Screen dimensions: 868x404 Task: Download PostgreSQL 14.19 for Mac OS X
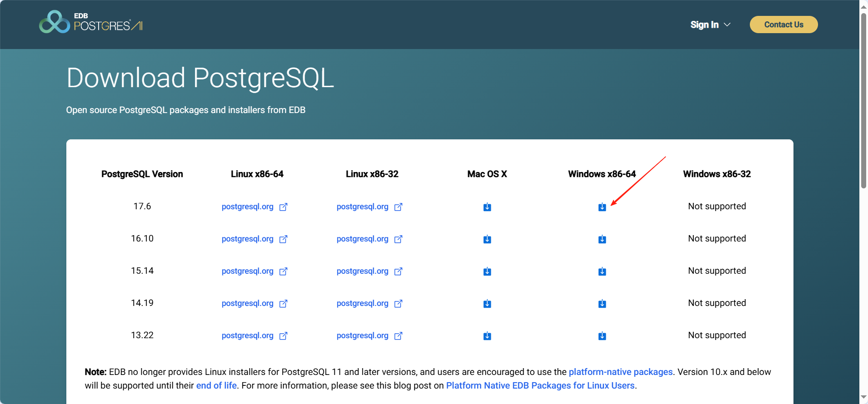487,304
